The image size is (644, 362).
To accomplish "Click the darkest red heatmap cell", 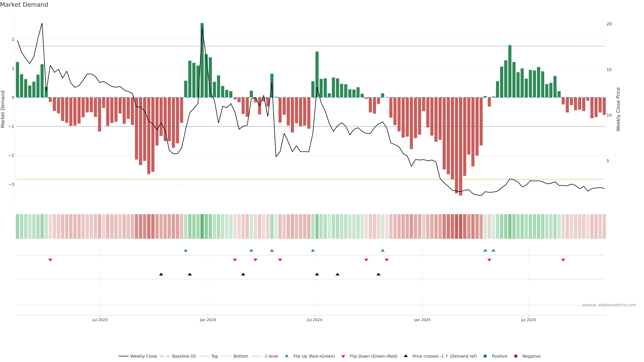I will click(461, 226).
